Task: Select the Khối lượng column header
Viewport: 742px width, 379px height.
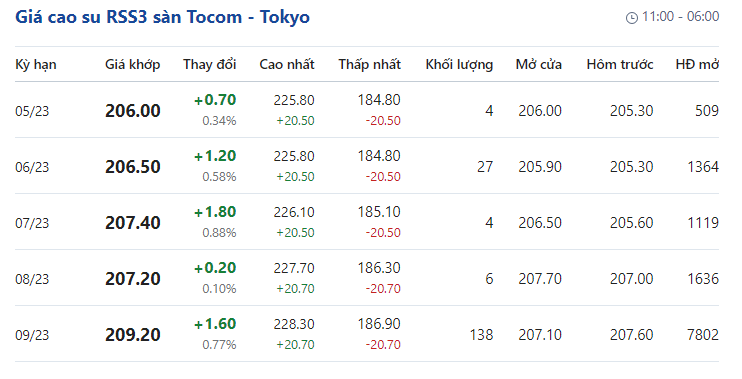Action: click(x=459, y=64)
